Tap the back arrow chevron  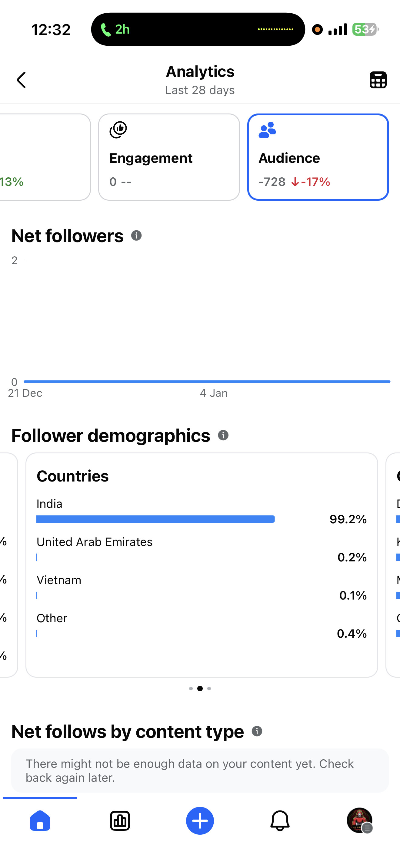click(x=21, y=80)
